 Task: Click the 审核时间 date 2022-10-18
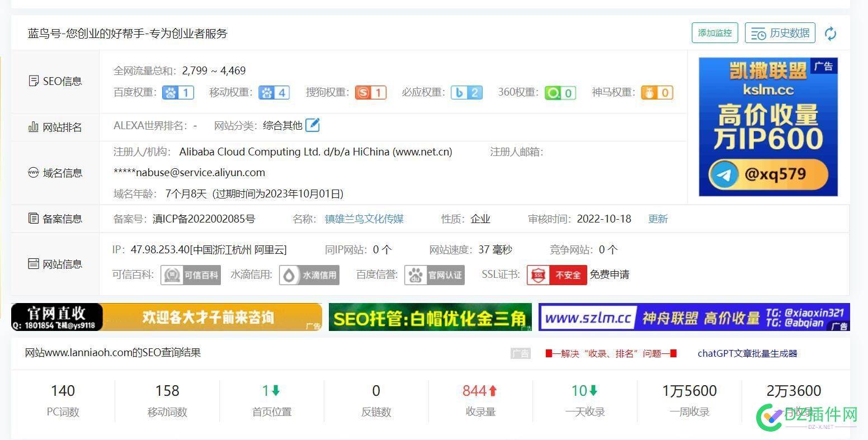pyautogui.click(x=604, y=219)
